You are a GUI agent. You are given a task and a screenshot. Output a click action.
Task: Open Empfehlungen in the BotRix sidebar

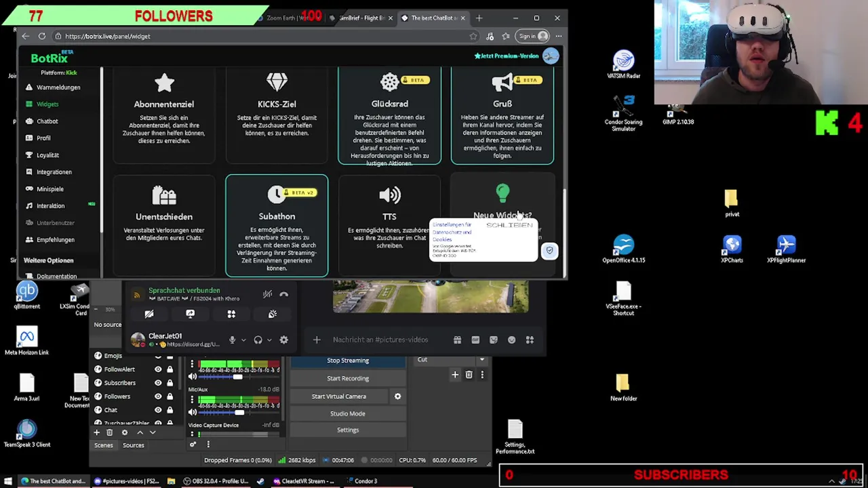[55, 240]
